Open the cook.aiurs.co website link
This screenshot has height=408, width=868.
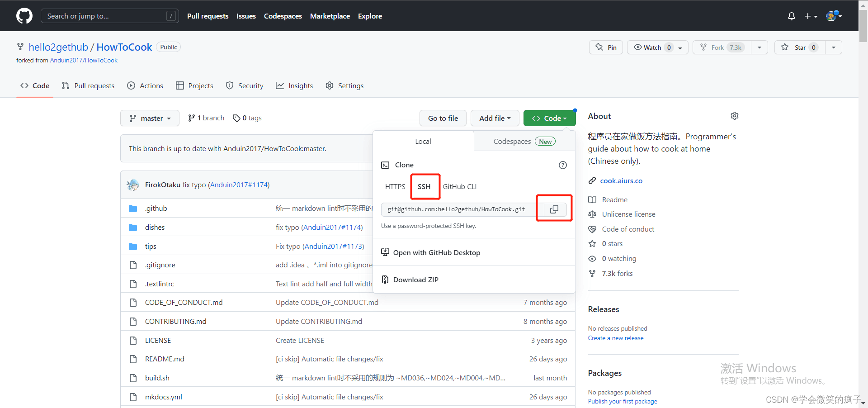(621, 180)
